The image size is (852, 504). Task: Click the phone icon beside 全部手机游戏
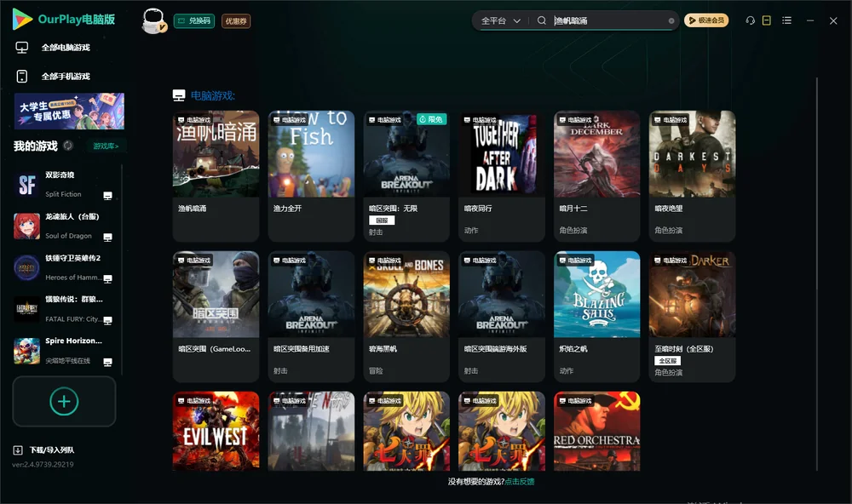(22, 77)
